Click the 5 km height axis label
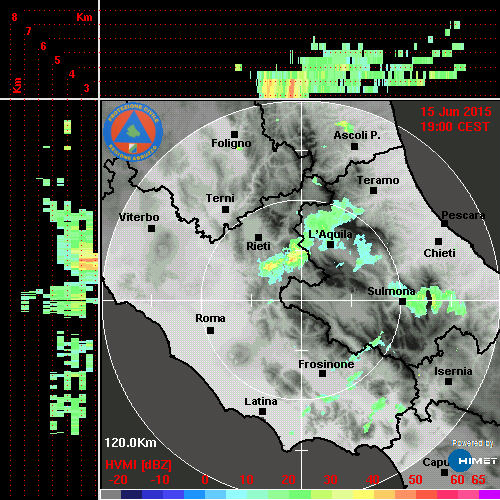Viewport: 500px width, 500px height. [58, 60]
